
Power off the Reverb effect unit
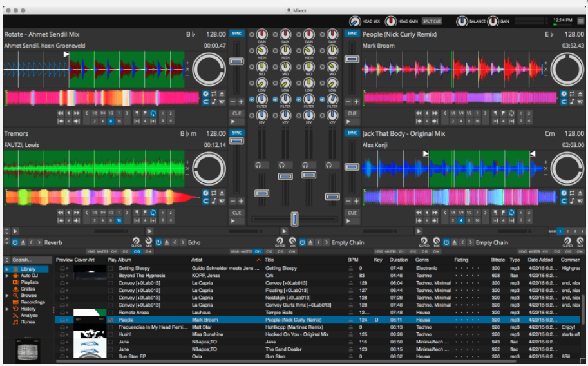15,242
